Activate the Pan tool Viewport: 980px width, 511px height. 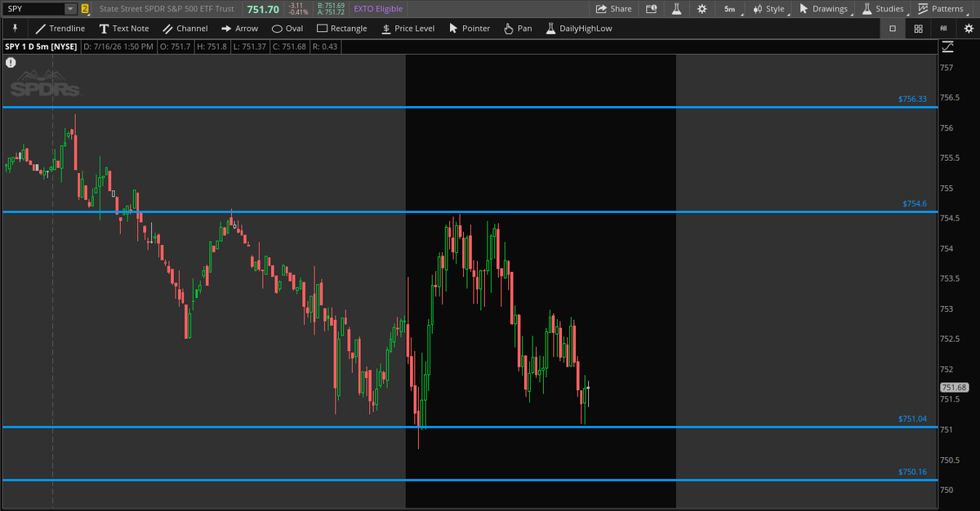pos(518,28)
